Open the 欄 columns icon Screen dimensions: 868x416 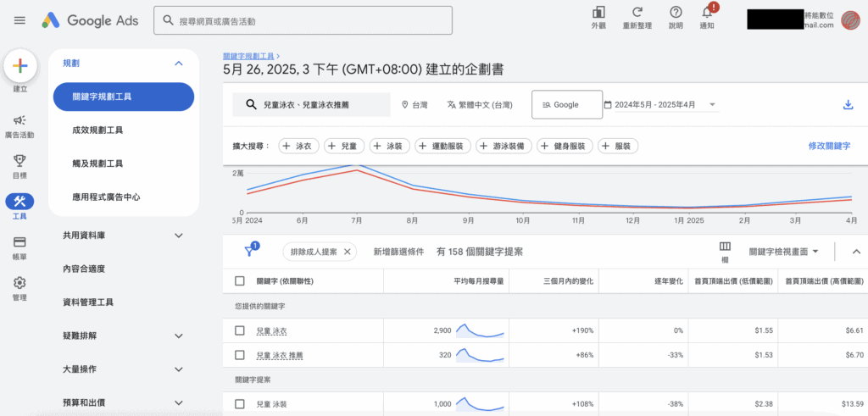pyautogui.click(x=725, y=247)
